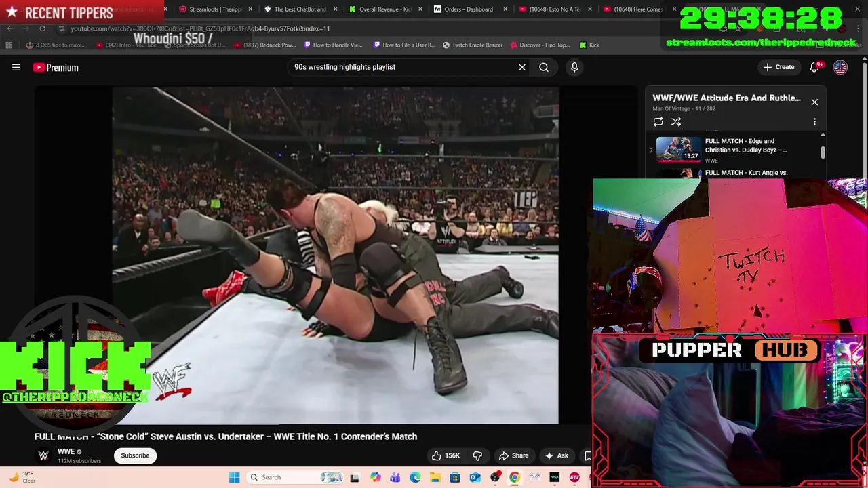Dislike the Steve Austin vs. Undertaker video
Screen dimensions: 868x488
477,455
